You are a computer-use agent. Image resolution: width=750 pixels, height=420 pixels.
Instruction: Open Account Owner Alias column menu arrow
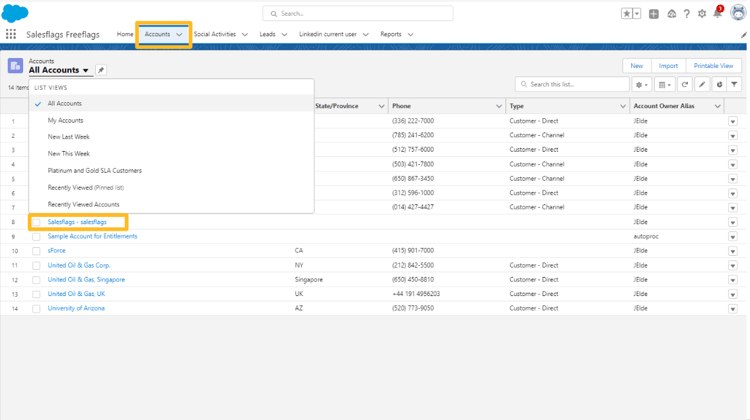click(x=717, y=106)
